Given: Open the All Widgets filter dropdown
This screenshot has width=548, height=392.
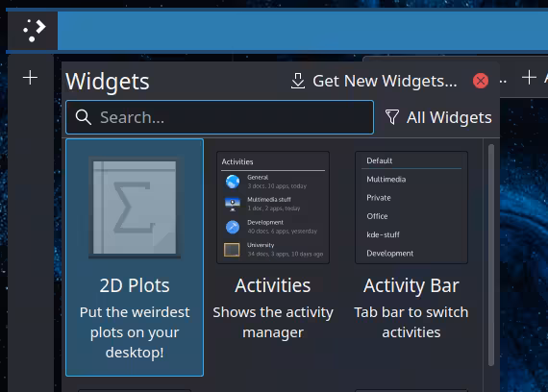Looking at the screenshot, I should 438,117.
